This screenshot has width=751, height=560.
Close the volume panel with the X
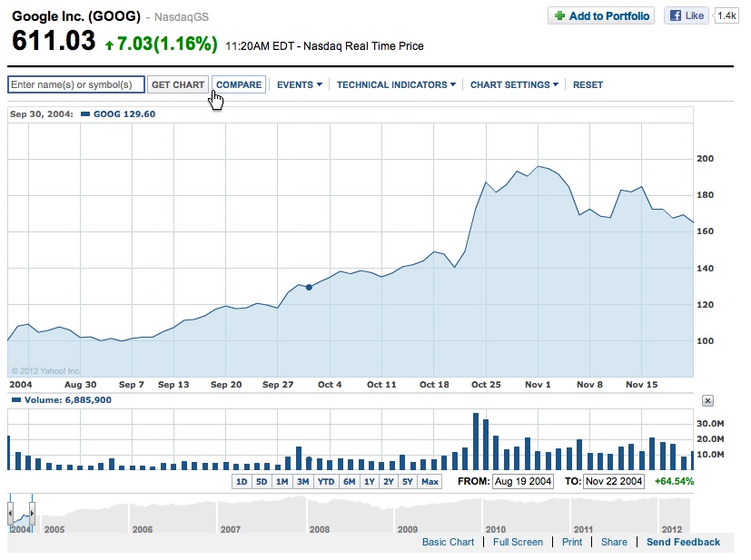point(707,400)
